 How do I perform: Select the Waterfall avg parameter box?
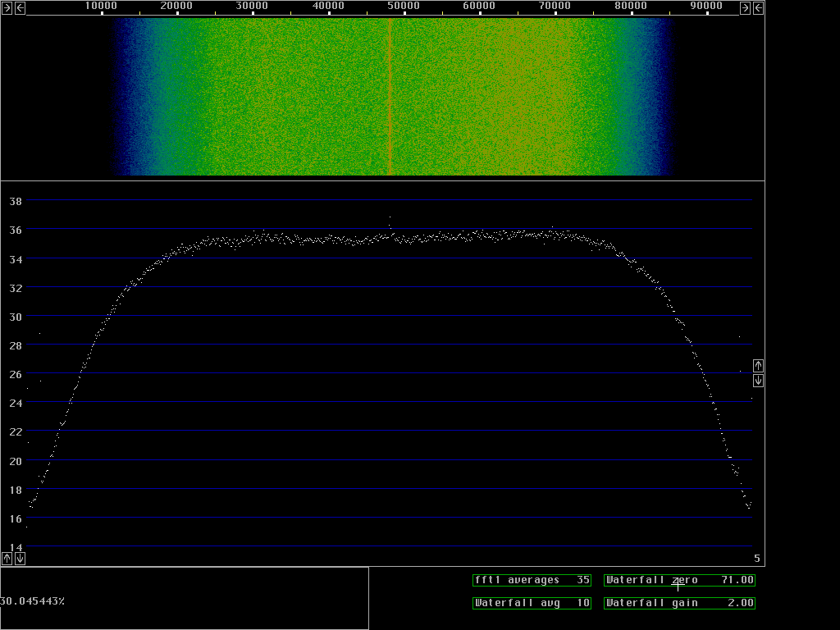click(x=532, y=603)
